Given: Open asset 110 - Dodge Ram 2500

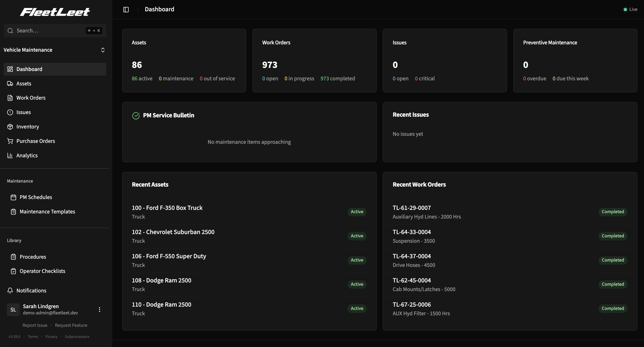Looking at the screenshot, I should pyautogui.click(x=249, y=309).
